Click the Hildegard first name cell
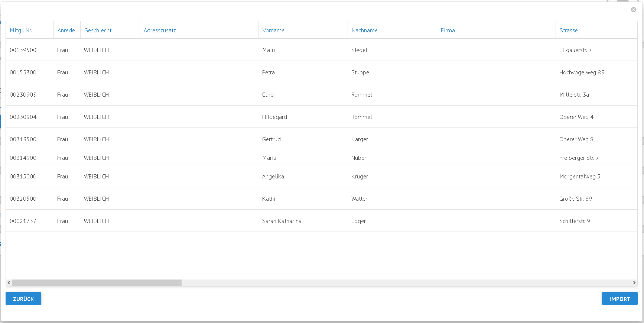Screen dimensions: 644x323 coord(274,117)
